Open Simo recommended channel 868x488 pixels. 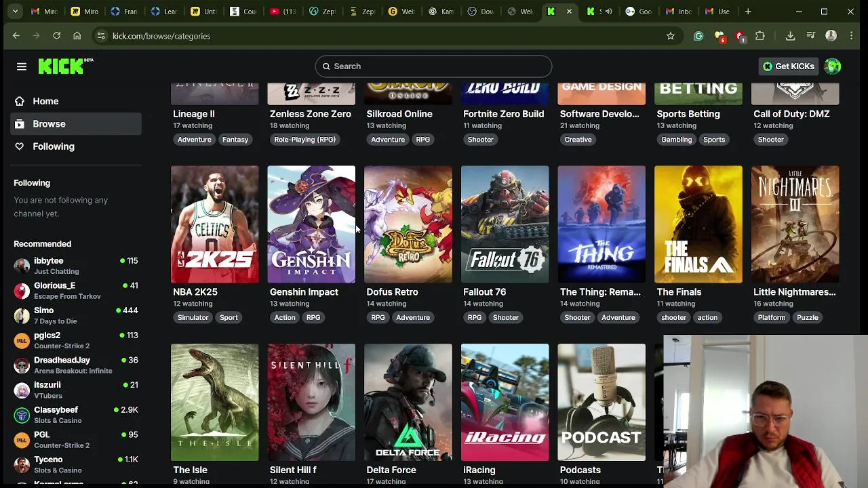tap(76, 315)
